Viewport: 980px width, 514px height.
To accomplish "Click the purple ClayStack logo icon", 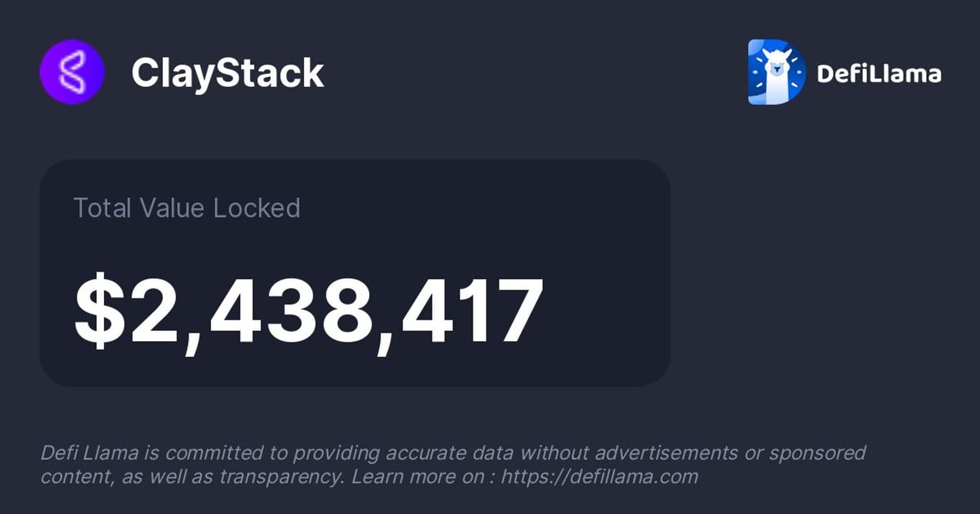I will point(72,72).
